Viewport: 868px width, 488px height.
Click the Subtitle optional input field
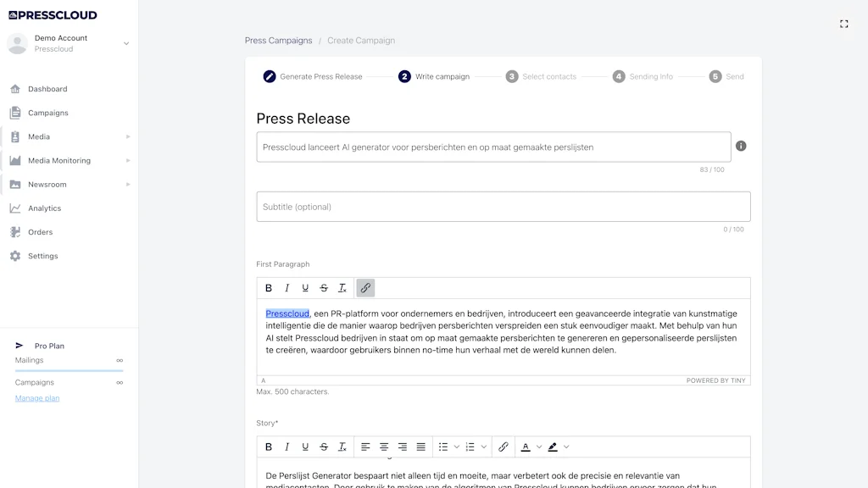click(504, 206)
